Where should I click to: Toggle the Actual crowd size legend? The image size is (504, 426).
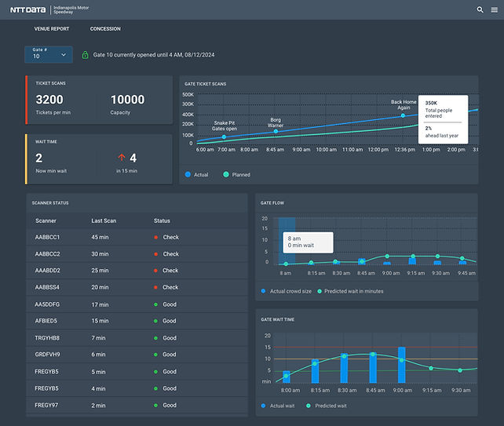[286, 291]
